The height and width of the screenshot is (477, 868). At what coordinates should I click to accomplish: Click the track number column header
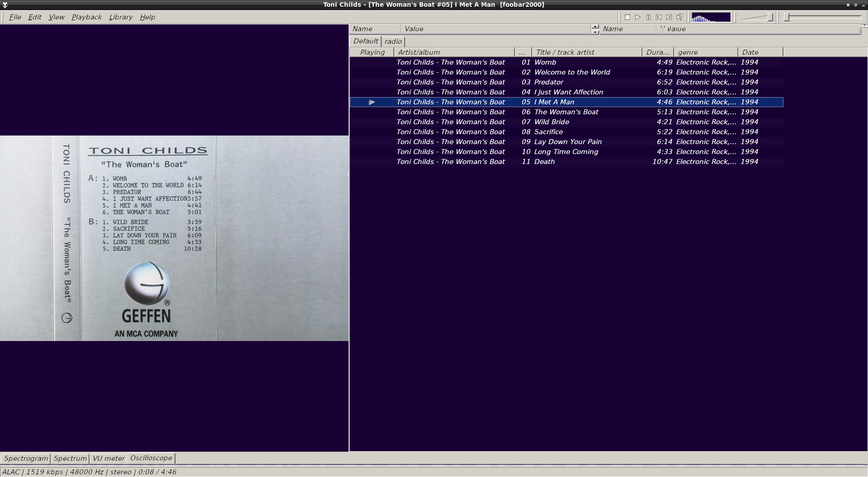coord(523,52)
